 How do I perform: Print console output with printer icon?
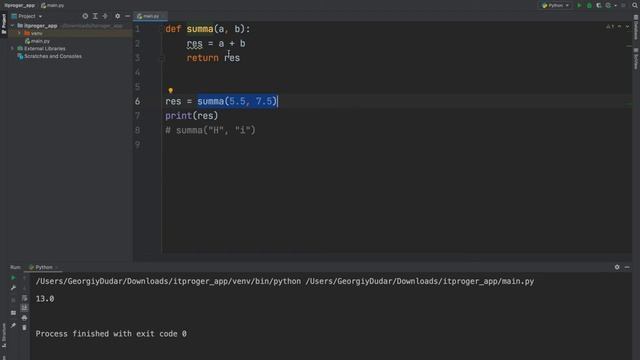point(24,318)
